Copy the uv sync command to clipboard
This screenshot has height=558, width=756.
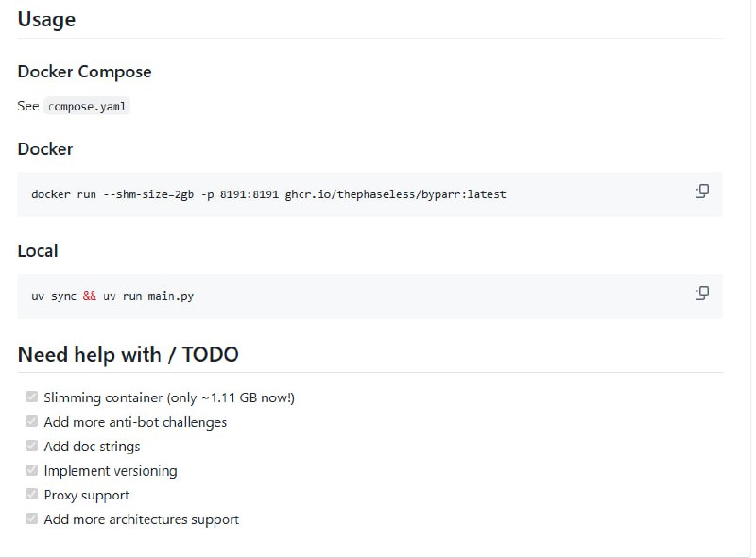702,293
